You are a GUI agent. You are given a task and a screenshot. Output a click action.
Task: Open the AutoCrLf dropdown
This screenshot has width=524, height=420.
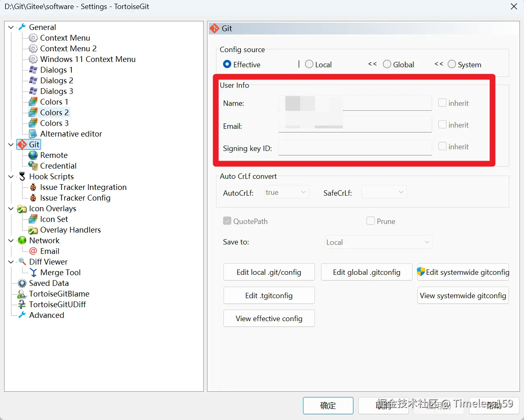pos(286,192)
